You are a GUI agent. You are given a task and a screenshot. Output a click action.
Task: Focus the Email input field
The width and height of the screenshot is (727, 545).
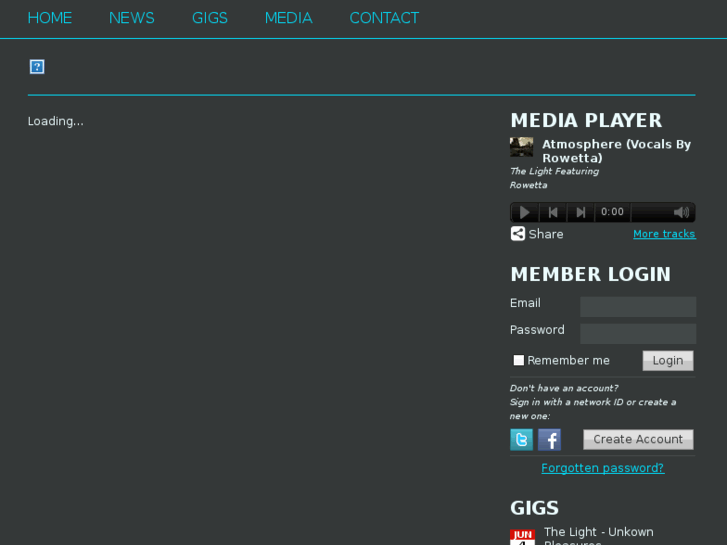pyautogui.click(x=638, y=307)
